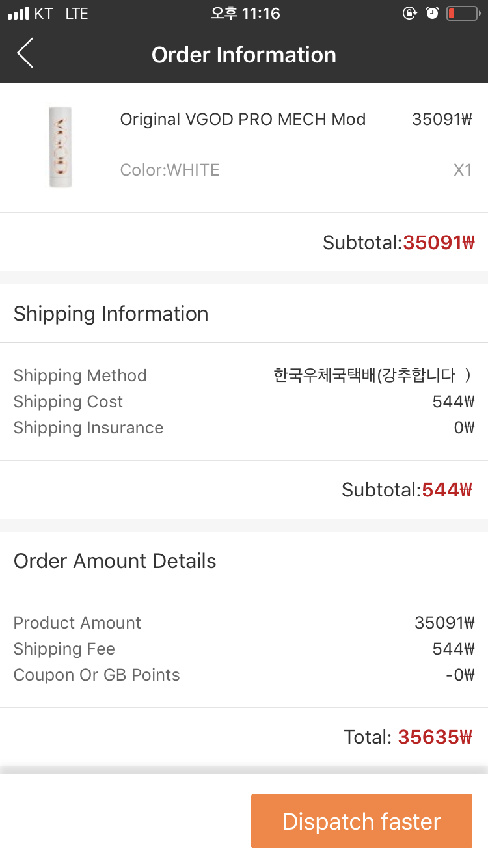Tap the Total 35635₩ amount
The height and width of the screenshot is (868, 488).
click(x=435, y=737)
